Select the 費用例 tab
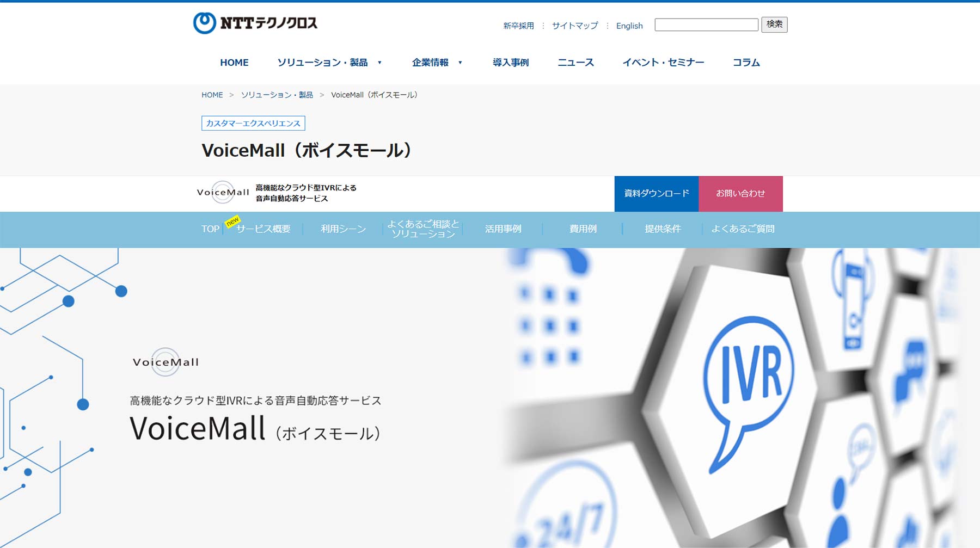This screenshot has height=548, width=980. coord(583,229)
